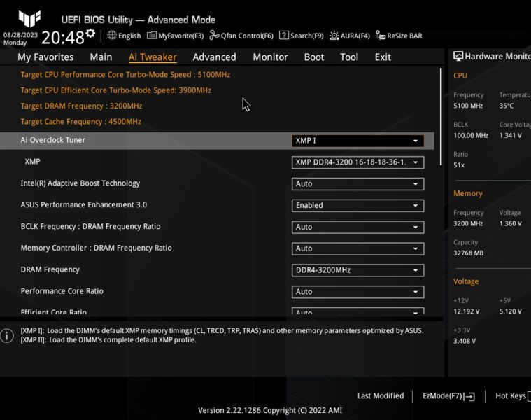This screenshot has height=420, width=531.
Task: Click Target CPU Efficient Core Turbo-Mode Speed text
Action: click(x=116, y=90)
